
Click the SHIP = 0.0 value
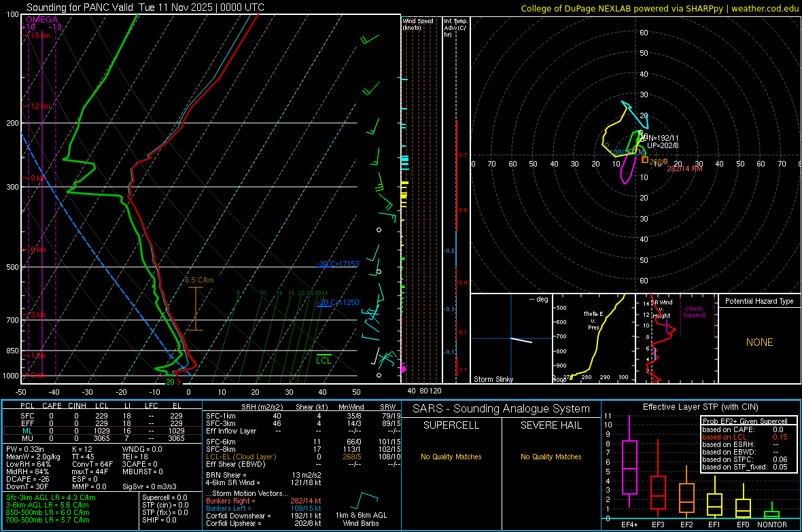159,520
